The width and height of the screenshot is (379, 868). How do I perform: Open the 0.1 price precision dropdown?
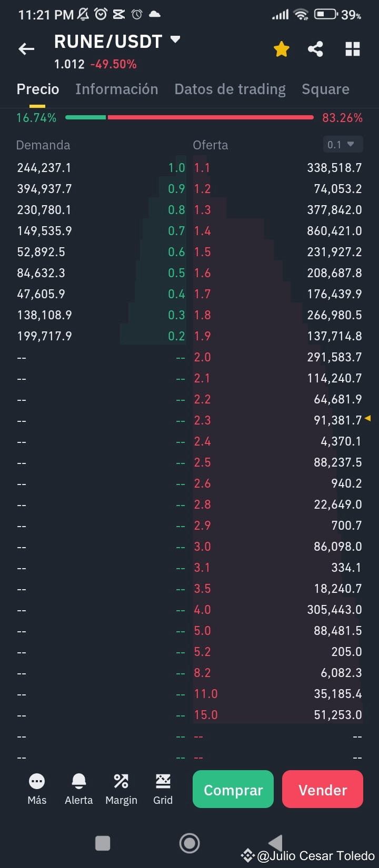[342, 145]
